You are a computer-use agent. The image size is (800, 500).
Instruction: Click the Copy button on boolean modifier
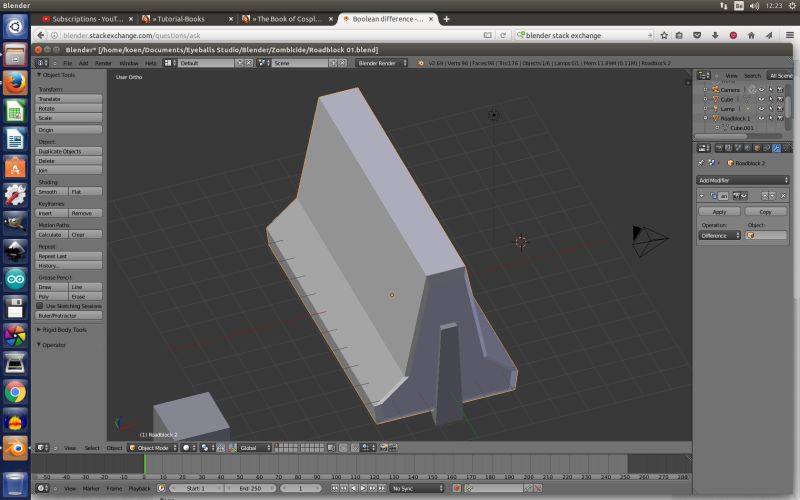pos(765,212)
